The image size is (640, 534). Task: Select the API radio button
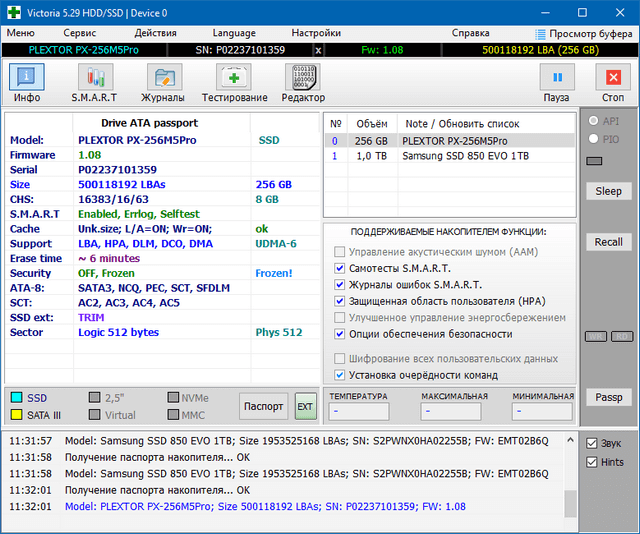(x=593, y=120)
